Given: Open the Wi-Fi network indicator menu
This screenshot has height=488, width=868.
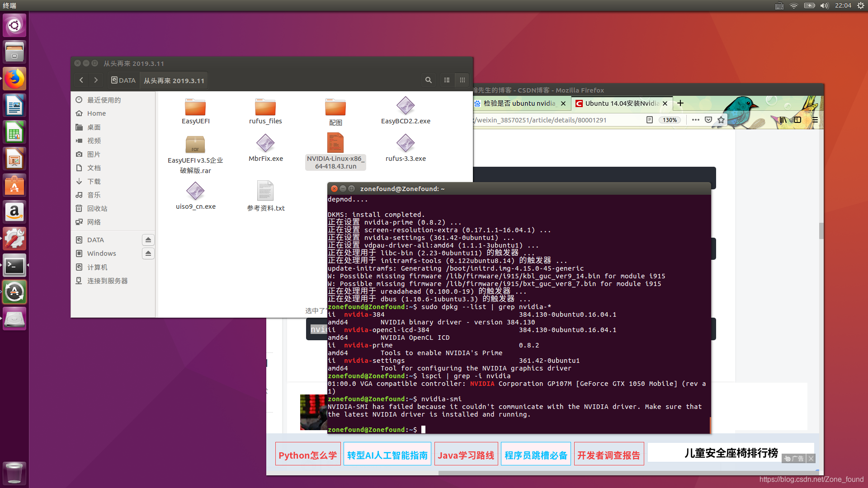Looking at the screenshot, I should click(x=794, y=5).
